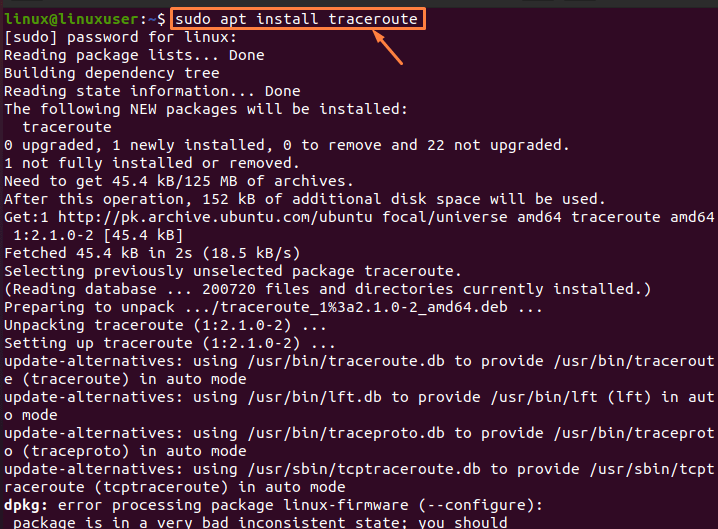Click the bold 'dpkg:' error label
Screen dimensions: 718x529
(26, 505)
